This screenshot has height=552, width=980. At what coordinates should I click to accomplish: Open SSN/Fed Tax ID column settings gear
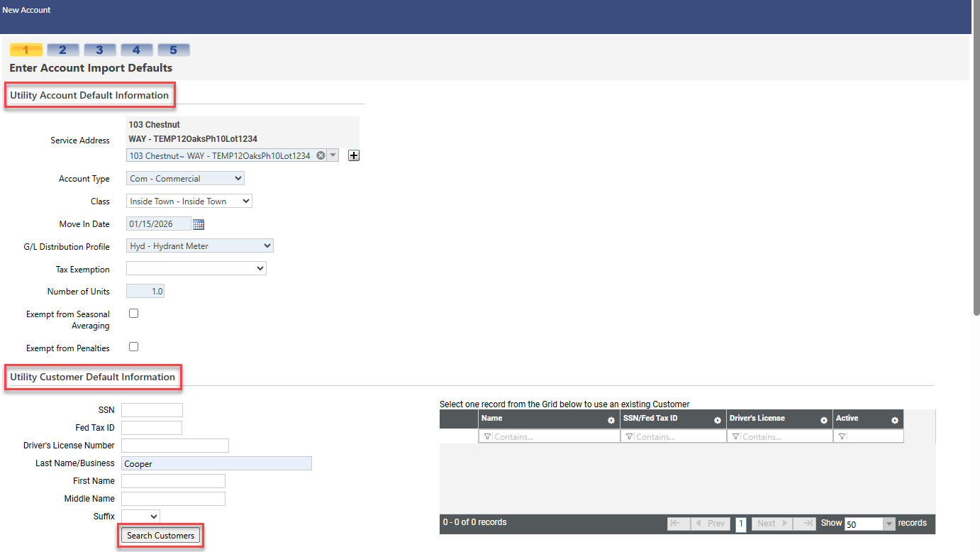[718, 420]
